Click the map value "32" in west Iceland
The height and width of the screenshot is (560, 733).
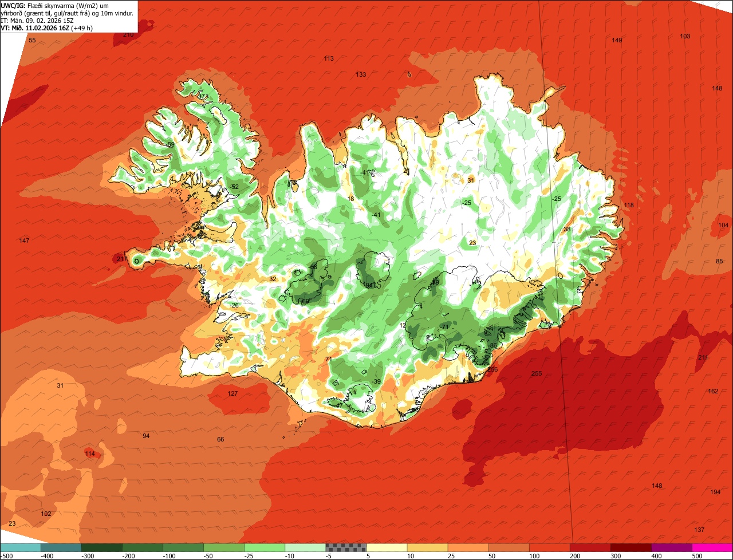point(273,279)
